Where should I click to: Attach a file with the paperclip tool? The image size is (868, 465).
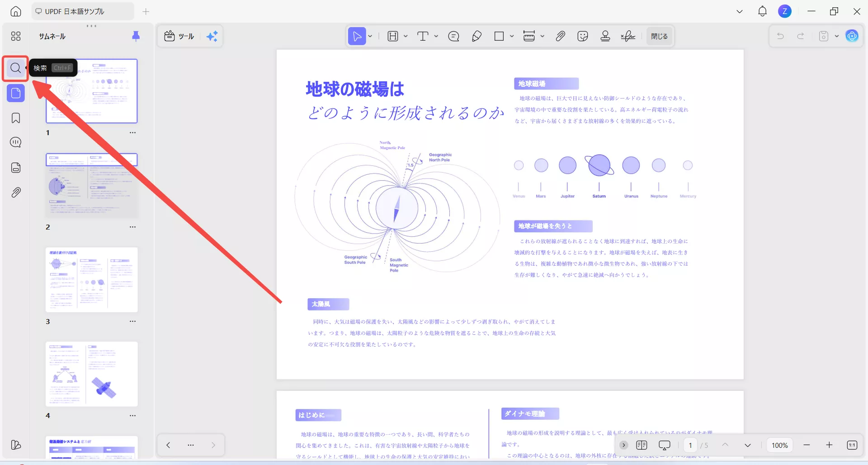pyautogui.click(x=560, y=36)
